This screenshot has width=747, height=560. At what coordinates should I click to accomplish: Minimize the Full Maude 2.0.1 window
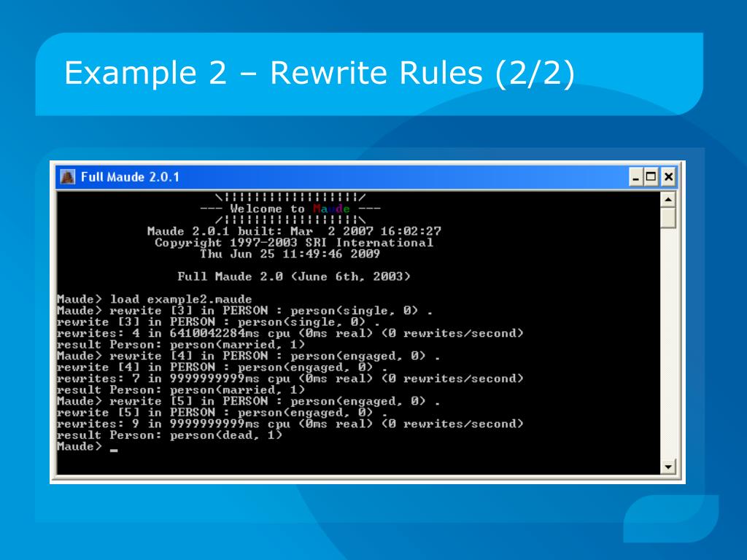tap(635, 177)
